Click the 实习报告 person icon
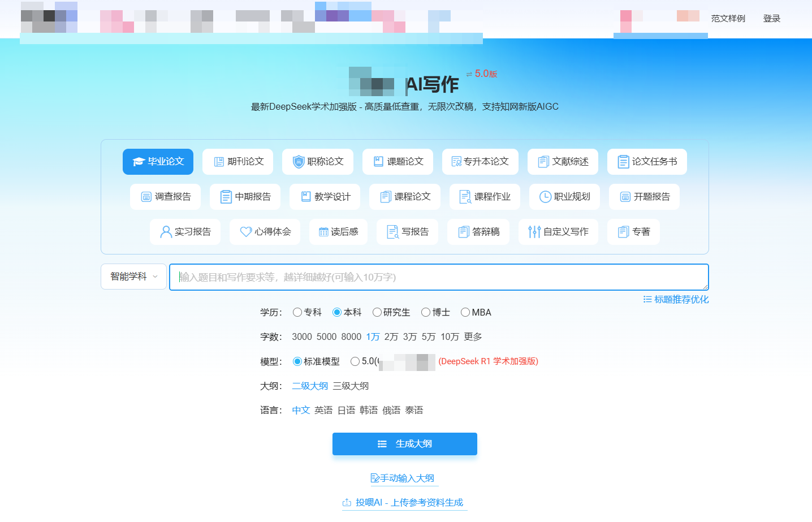The height and width of the screenshot is (522, 812). coord(166,232)
